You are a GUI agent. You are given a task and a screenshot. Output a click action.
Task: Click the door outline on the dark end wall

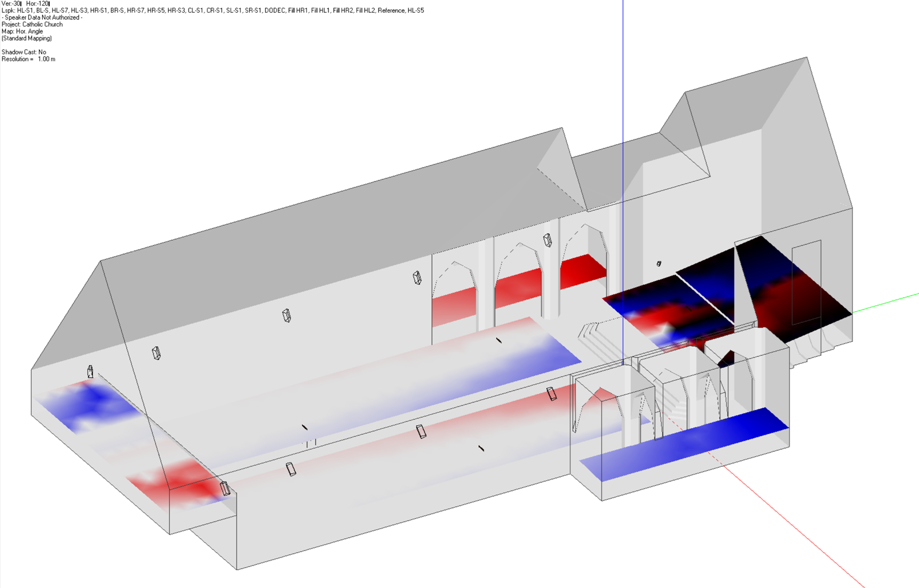[x=806, y=282]
